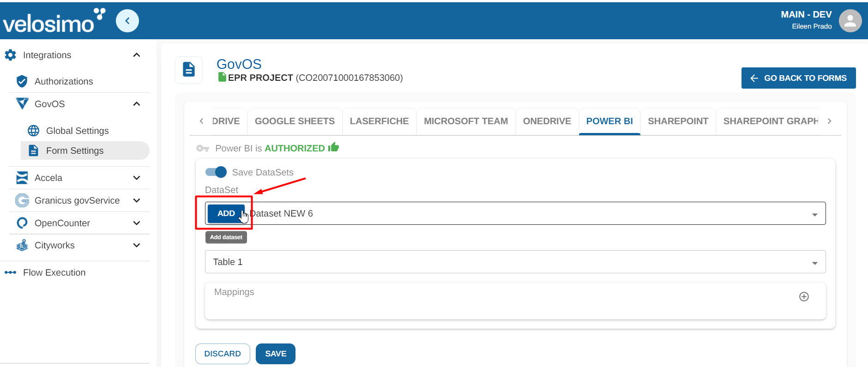
Task: Click the Integrations gear icon
Action: pos(10,55)
